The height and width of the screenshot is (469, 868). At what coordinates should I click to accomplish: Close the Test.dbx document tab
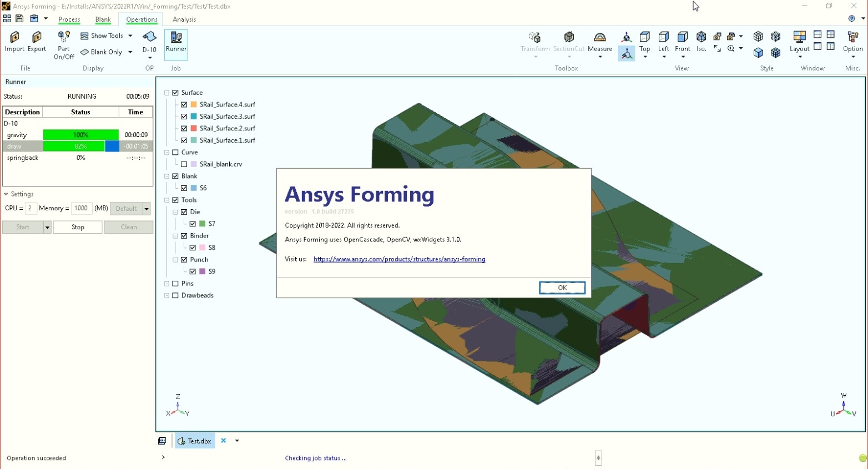point(223,441)
